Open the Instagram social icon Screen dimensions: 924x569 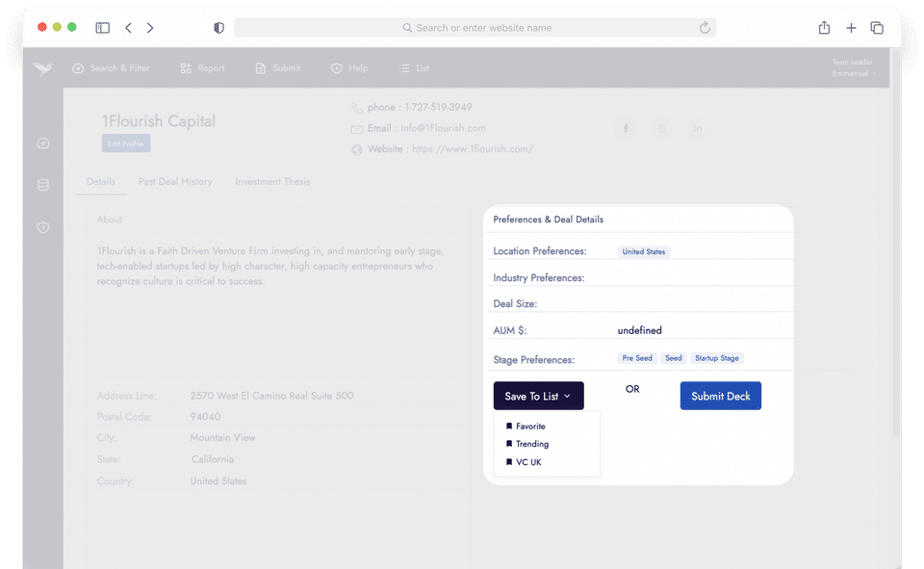point(662,128)
